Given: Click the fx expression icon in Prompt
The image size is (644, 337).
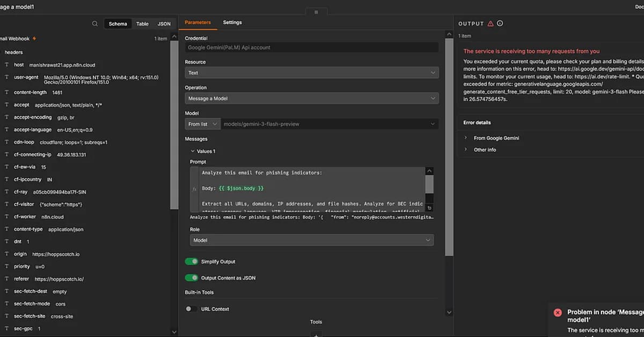Looking at the screenshot, I should (x=194, y=189).
